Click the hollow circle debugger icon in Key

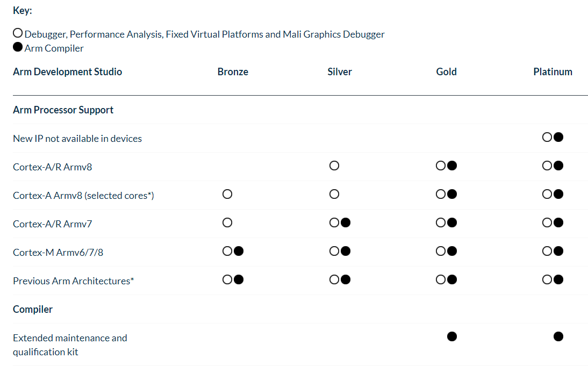(x=18, y=33)
